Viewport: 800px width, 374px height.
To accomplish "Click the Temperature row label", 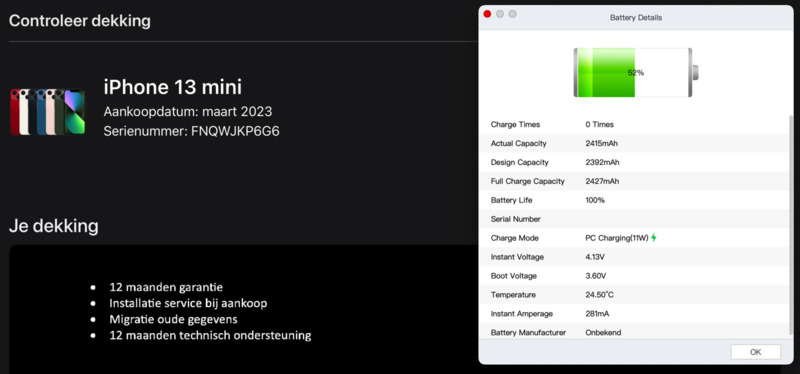I will [513, 294].
